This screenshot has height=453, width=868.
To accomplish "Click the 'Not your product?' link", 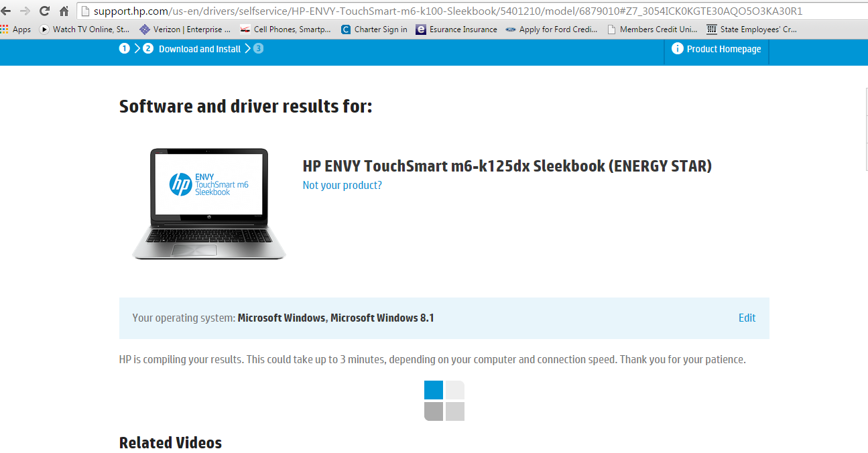I will click(343, 185).
